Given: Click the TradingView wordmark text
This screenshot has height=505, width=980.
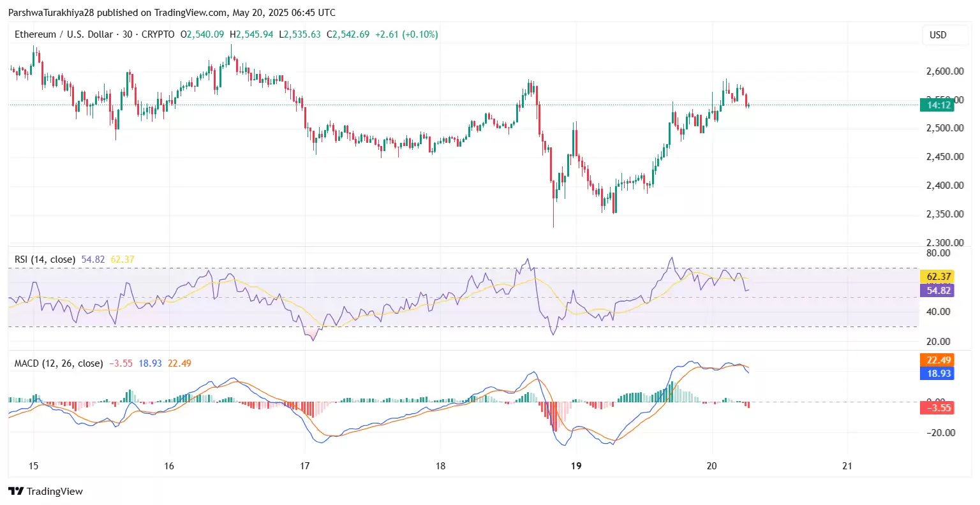Looking at the screenshot, I should pyautogui.click(x=55, y=492).
